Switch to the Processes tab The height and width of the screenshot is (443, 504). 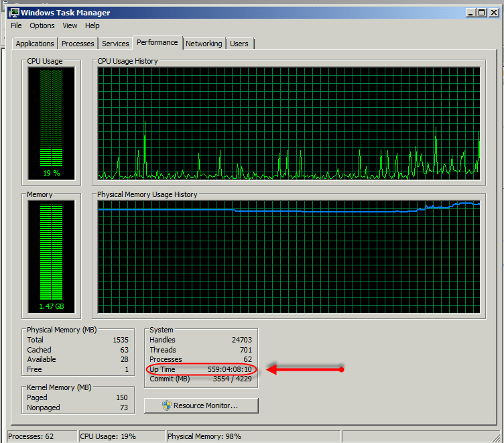click(x=78, y=44)
